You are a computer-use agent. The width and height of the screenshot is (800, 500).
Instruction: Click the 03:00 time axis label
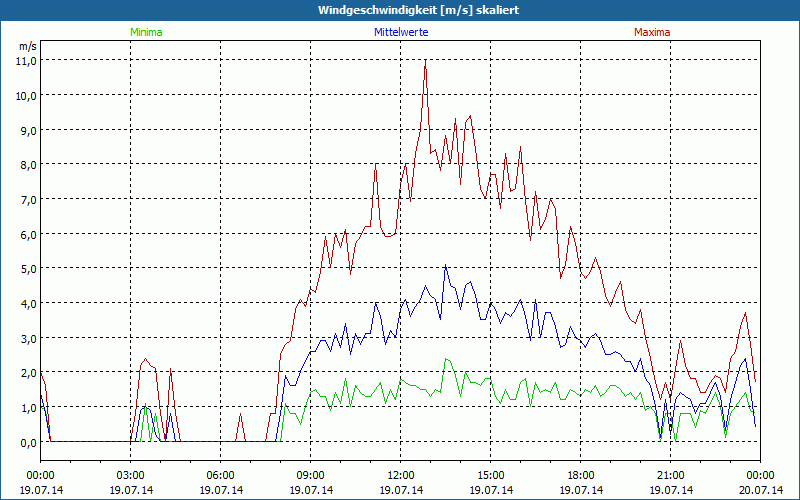click(131, 476)
